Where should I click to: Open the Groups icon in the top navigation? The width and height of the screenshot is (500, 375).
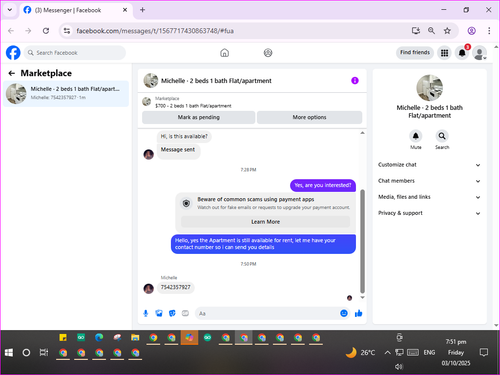[268, 53]
